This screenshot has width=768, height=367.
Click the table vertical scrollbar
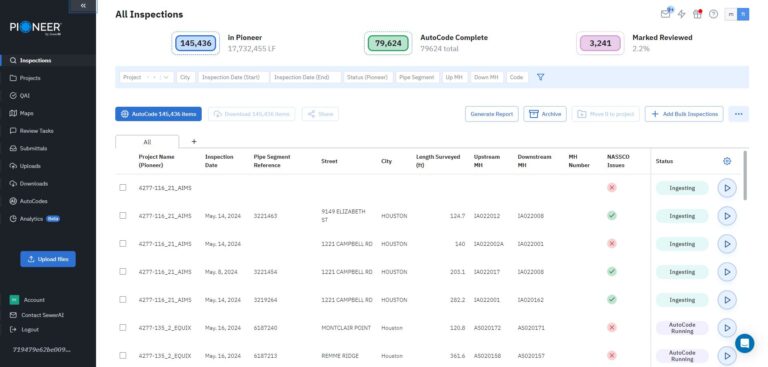[x=745, y=175]
